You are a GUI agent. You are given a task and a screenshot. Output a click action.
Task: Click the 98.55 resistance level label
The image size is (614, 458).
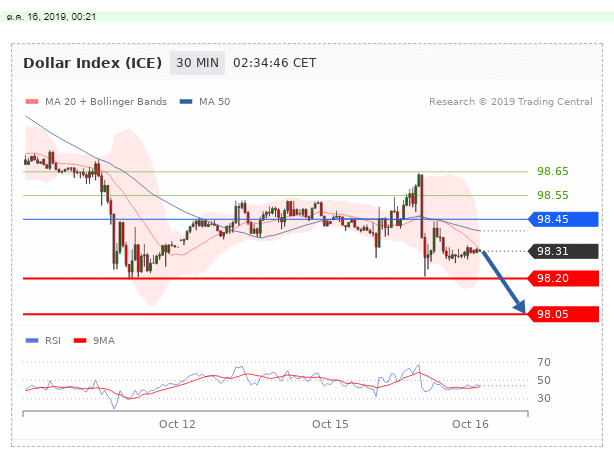(553, 195)
